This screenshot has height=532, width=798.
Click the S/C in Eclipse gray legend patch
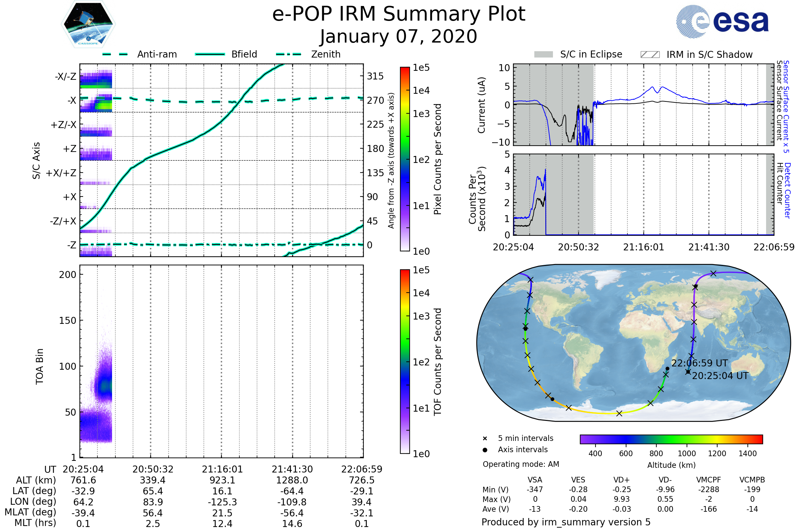coord(544,55)
